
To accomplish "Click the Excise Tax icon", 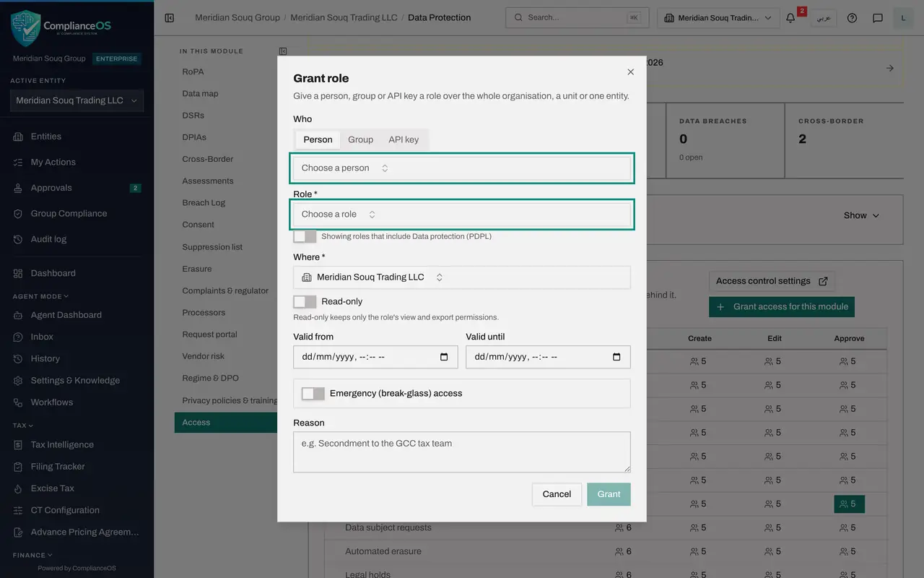I will click(18, 488).
